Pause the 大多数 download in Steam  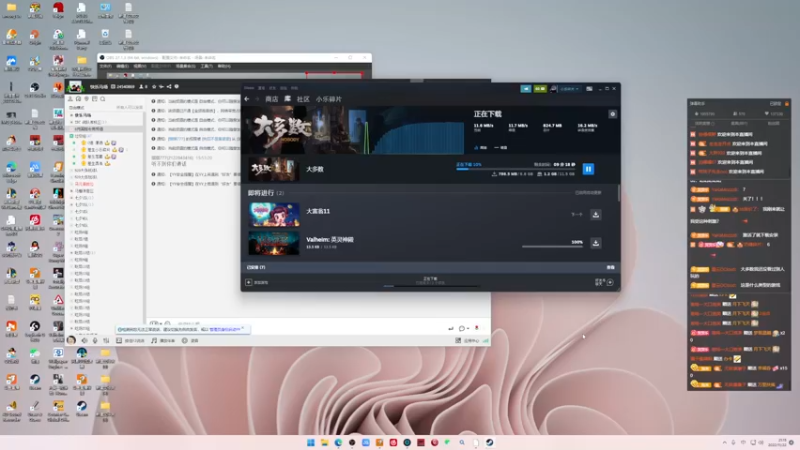[x=588, y=169]
